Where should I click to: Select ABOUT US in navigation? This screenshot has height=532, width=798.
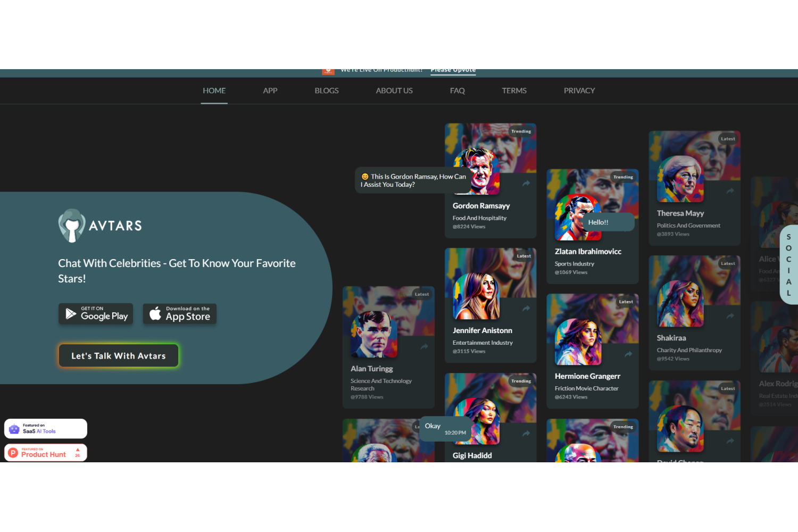point(394,90)
